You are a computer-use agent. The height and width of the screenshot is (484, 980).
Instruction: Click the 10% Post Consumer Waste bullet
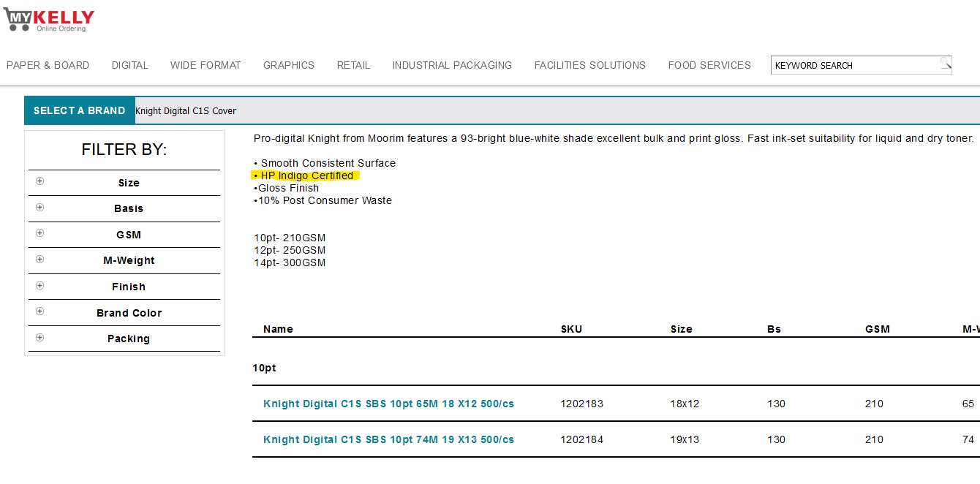pos(323,200)
